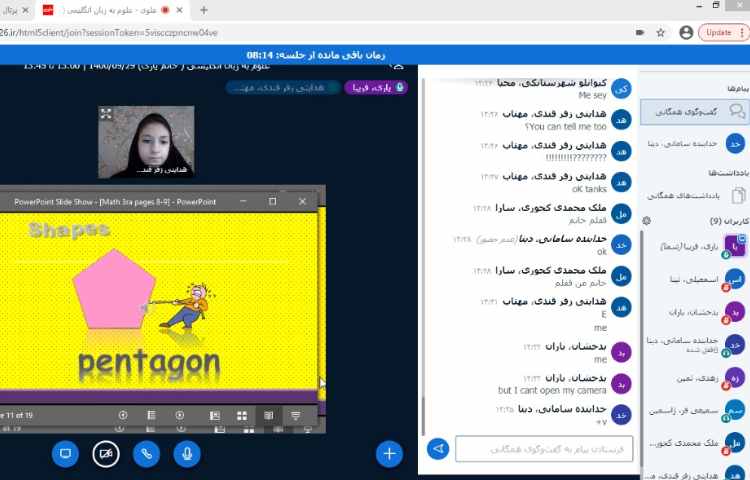Expand the meeting options menu beside the title
Screen dimensions: 750x480
pos(399,64)
